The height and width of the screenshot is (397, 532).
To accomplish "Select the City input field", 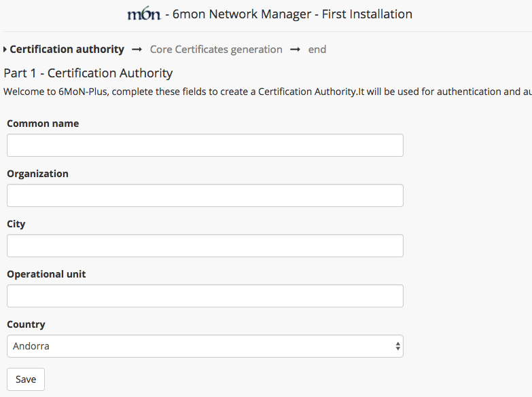I will tap(205, 246).
